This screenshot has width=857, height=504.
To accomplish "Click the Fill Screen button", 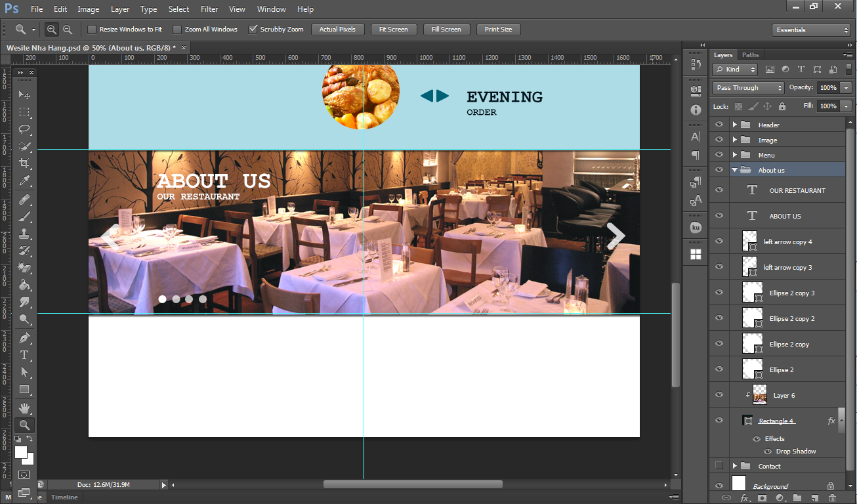I will (446, 30).
